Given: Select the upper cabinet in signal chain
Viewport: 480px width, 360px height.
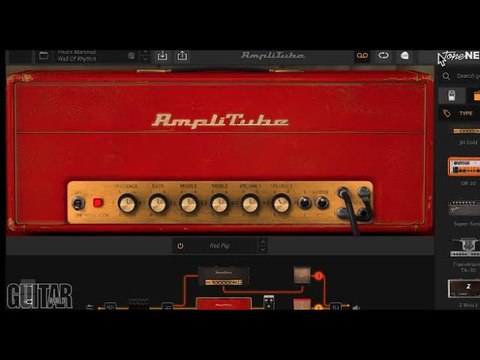Looking at the screenshot, I should coord(302,275).
